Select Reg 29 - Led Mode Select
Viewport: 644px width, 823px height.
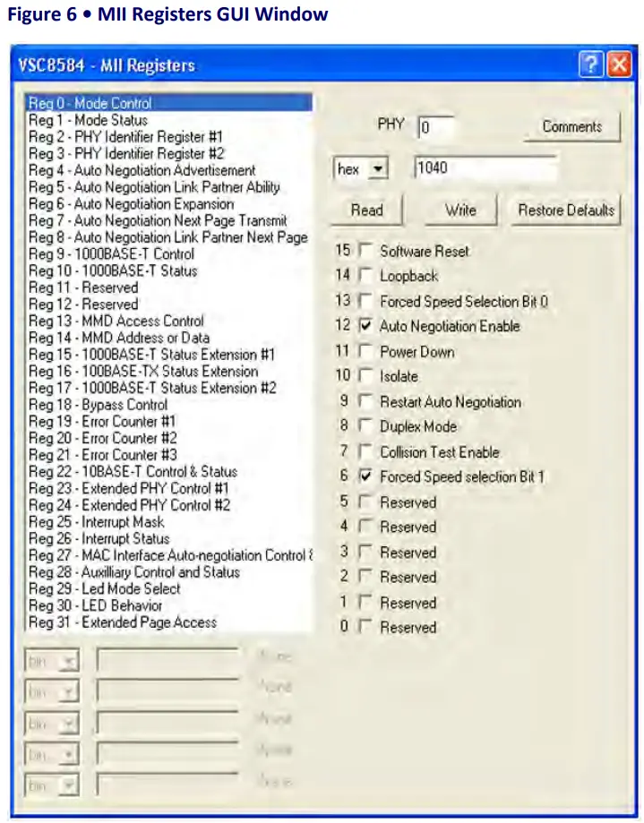169,588
